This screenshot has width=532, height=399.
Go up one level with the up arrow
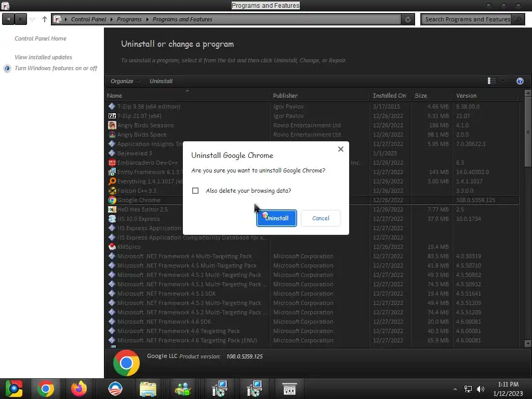pos(45,19)
